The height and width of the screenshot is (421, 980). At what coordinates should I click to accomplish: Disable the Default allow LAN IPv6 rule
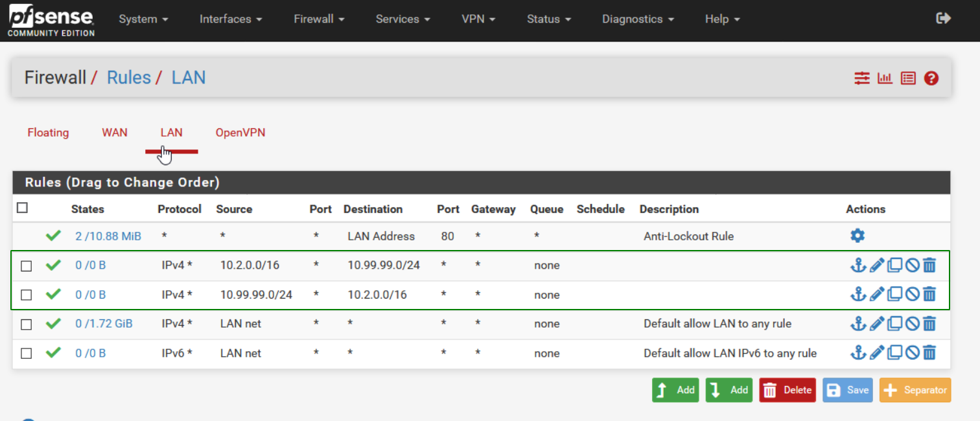[x=912, y=352]
